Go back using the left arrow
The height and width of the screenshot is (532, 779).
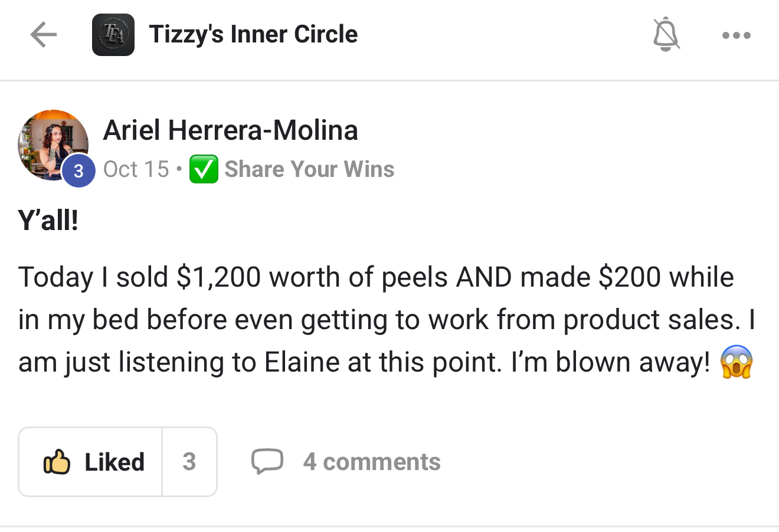[43, 35]
